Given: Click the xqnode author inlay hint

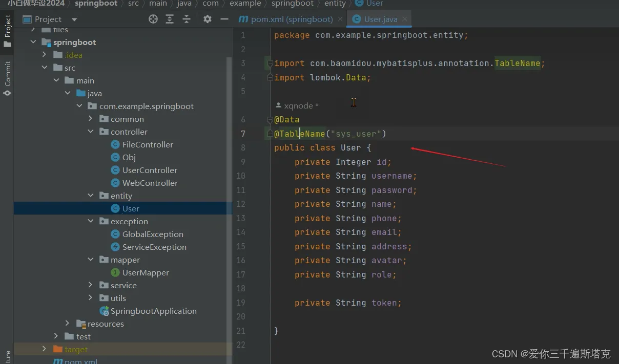Looking at the screenshot, I should (300, 105).
